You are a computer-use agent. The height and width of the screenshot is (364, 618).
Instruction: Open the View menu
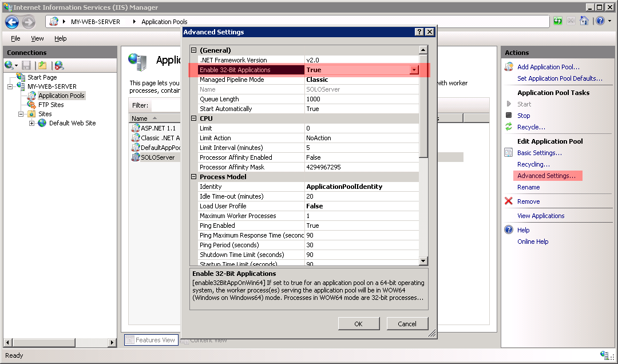tap(37, 38)
